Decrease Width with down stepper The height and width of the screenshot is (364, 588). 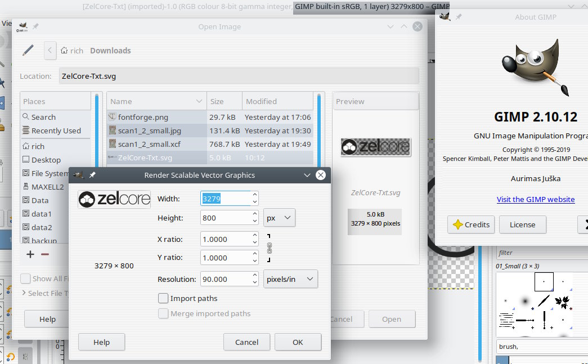255,203
